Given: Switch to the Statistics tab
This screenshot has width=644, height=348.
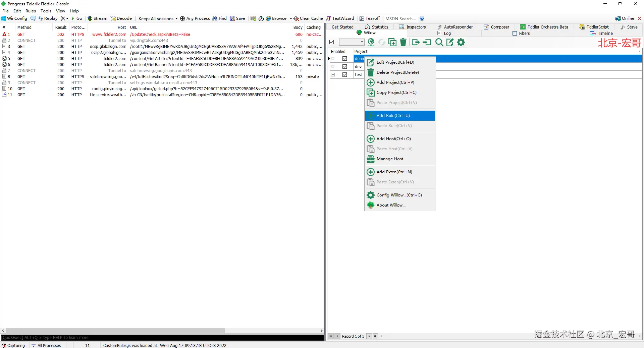Looking at the screenshot, I should pos(376,27).
